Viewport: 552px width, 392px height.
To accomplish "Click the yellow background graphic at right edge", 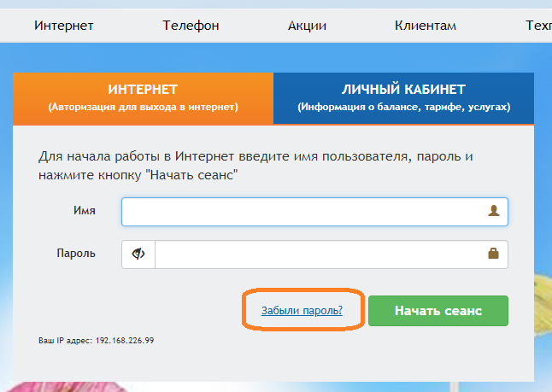I will tap(543, 306).
